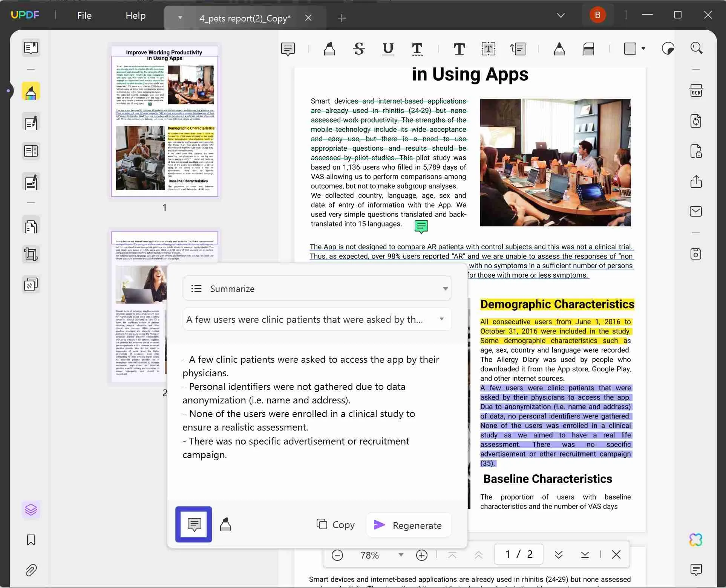726x588 pixels.
Task: Open the Convert PDF tool
Action: tap(696, 121)
